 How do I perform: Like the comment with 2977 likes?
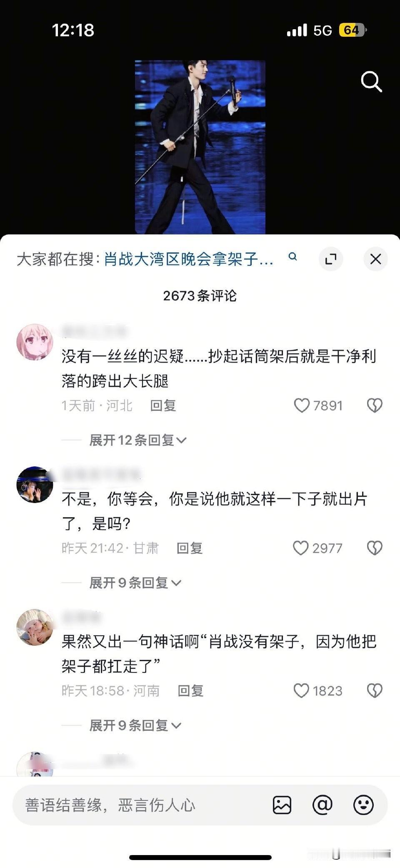coord(300,548)
